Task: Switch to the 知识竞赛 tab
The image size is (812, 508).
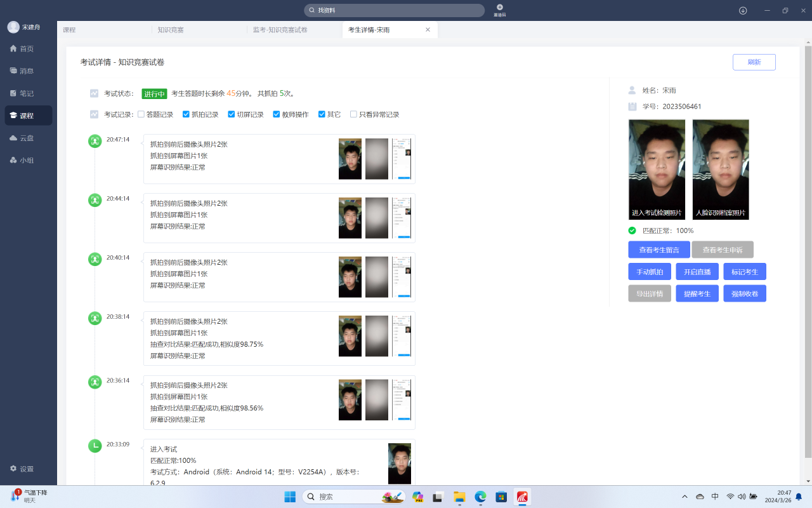Action: pos(199,30)
